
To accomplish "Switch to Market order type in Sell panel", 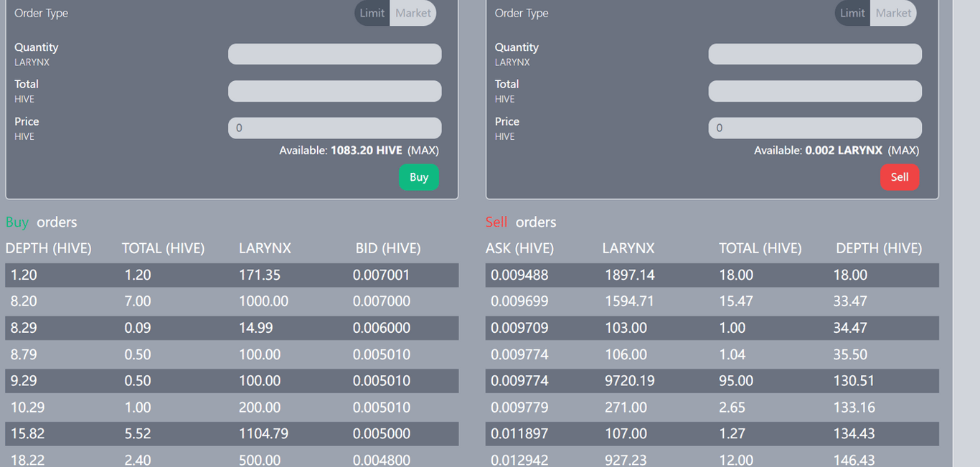I will [893, 13].
